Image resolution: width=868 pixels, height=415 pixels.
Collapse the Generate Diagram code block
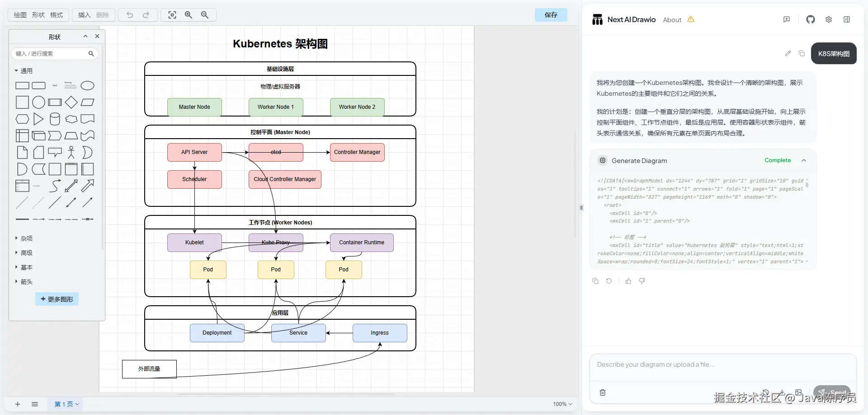[804, 160]
